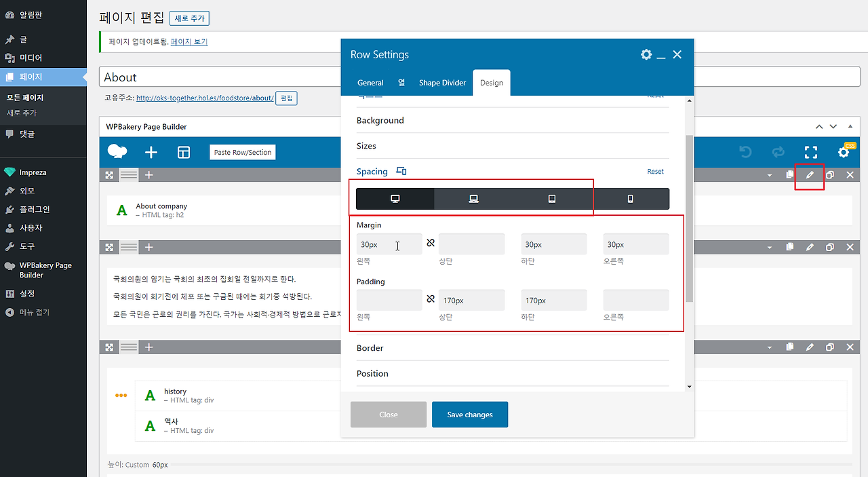Move WPBakery panel up with arrow
This screenshot has width=868, height=477.
coord(819,127)
